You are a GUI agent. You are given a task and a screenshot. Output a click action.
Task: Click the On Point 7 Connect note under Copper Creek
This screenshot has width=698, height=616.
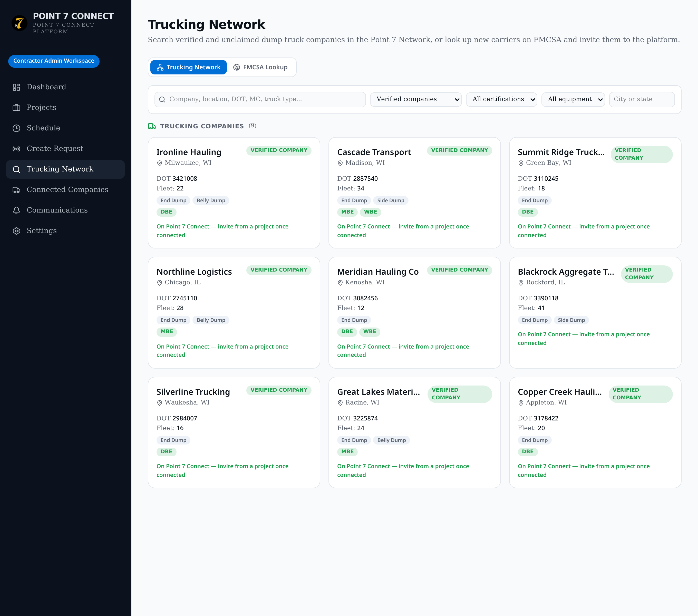584,470
